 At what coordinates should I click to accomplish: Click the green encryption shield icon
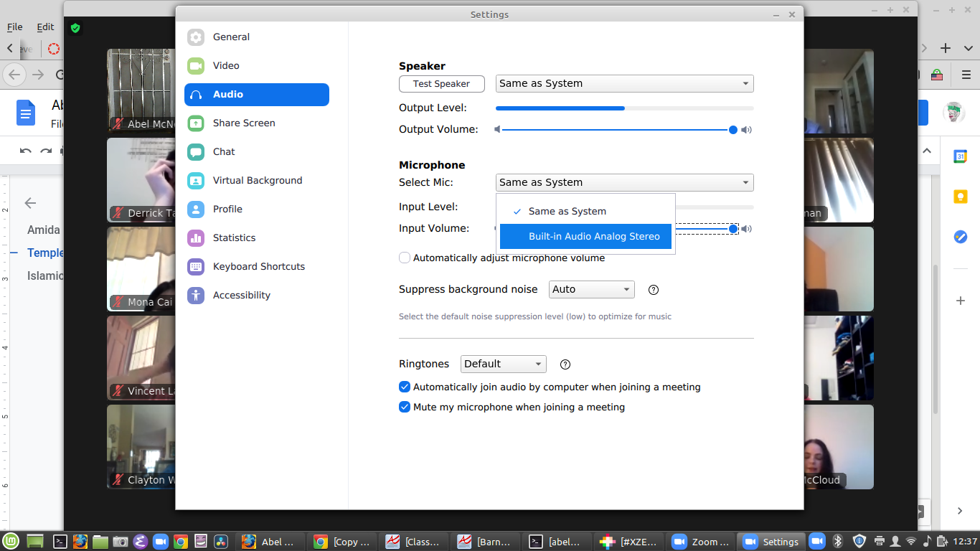click(75, 28)
